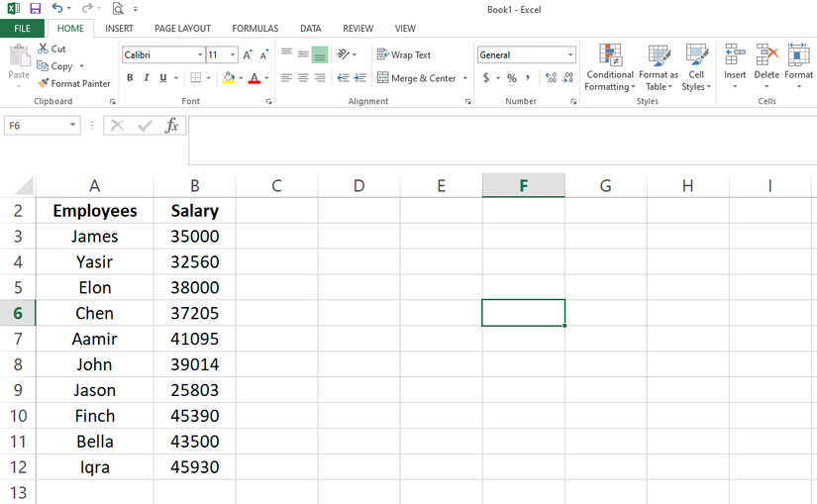
Task: Increase font size with the larger A icon
Action: pyautogui.click(x=248, y=54)
